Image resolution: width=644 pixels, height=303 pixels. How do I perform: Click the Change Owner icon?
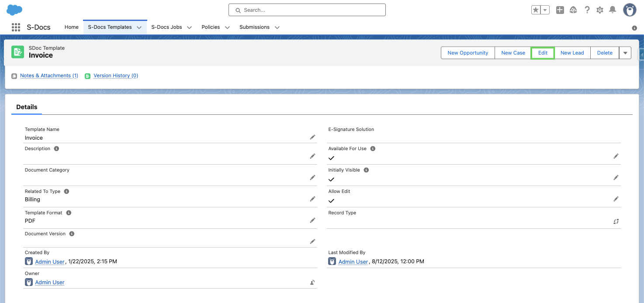pos(313,282)
